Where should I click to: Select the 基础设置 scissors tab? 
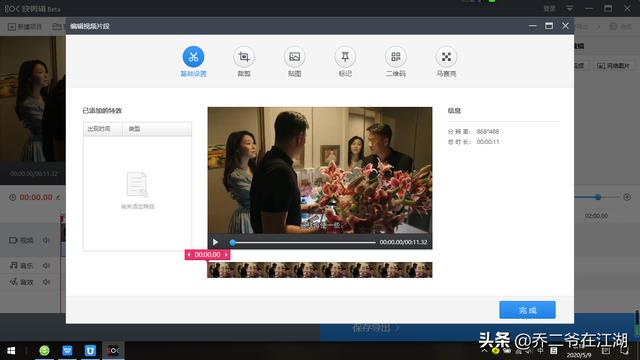193,61
